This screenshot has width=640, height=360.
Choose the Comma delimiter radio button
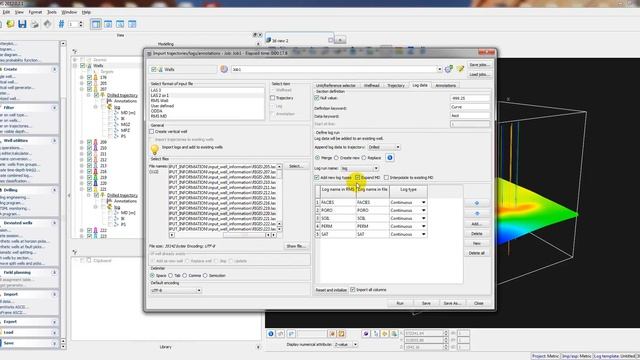pos(185,276)
